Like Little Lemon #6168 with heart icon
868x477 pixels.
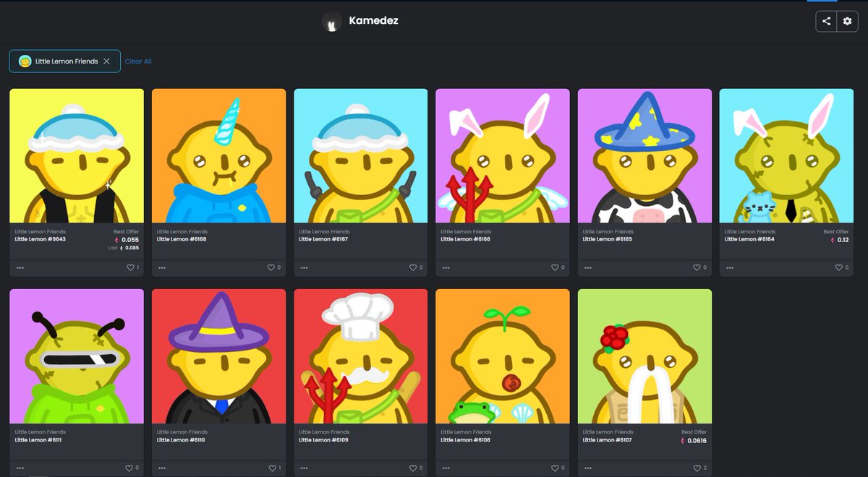click(x=273, y=267)
